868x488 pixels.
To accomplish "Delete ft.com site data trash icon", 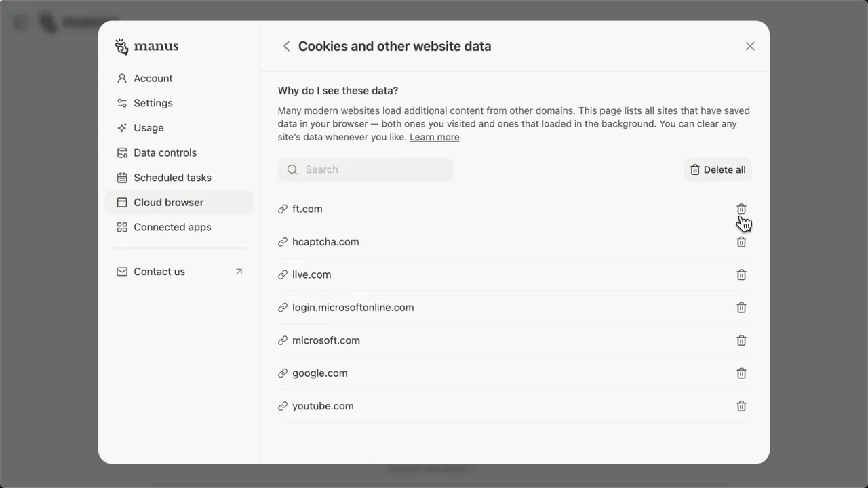I will (x=741, y=209).
